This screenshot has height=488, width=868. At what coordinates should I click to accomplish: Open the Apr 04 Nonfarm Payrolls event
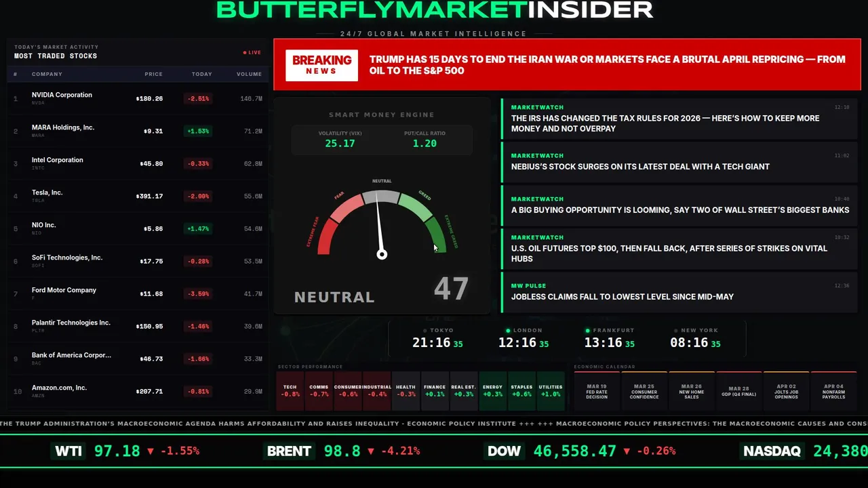[x=834, y=391]
